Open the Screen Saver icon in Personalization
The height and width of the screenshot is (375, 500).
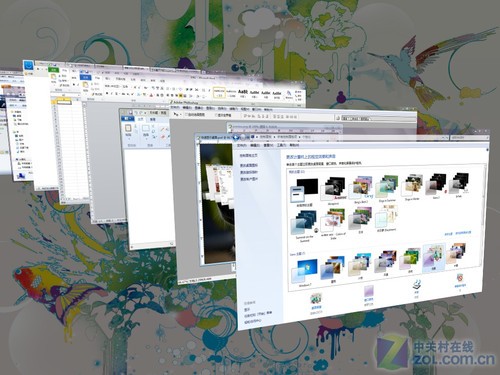coord(460,278)
